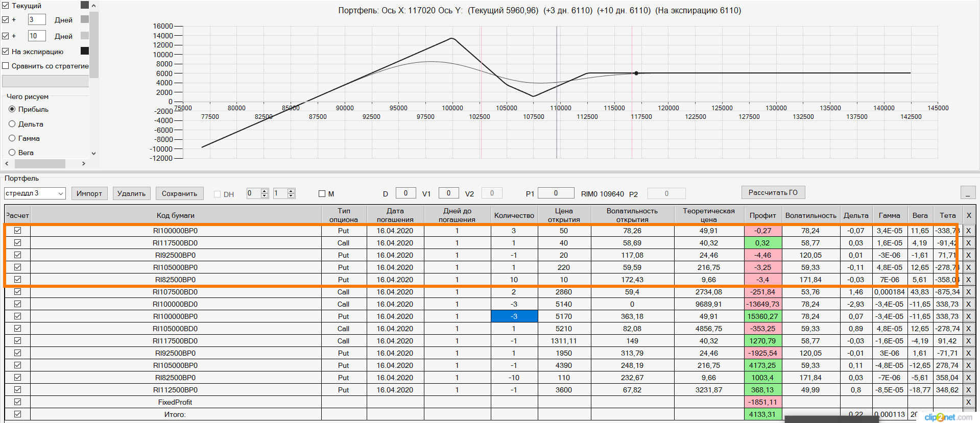
Task: Click the total profit cell 4133,31
Action: [763, 414]
